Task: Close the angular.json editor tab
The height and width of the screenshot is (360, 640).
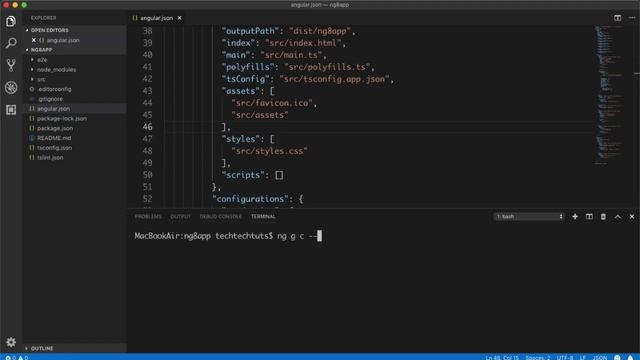Action: [180, 18]
